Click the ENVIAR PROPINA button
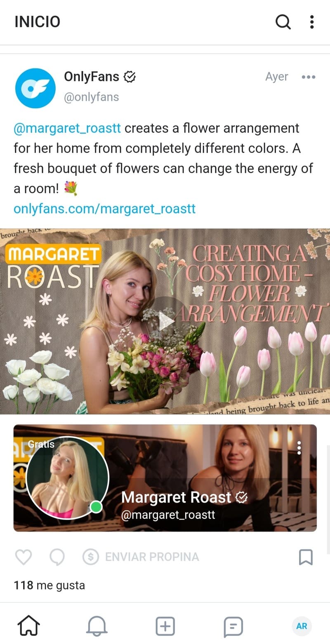 point(141,557)
